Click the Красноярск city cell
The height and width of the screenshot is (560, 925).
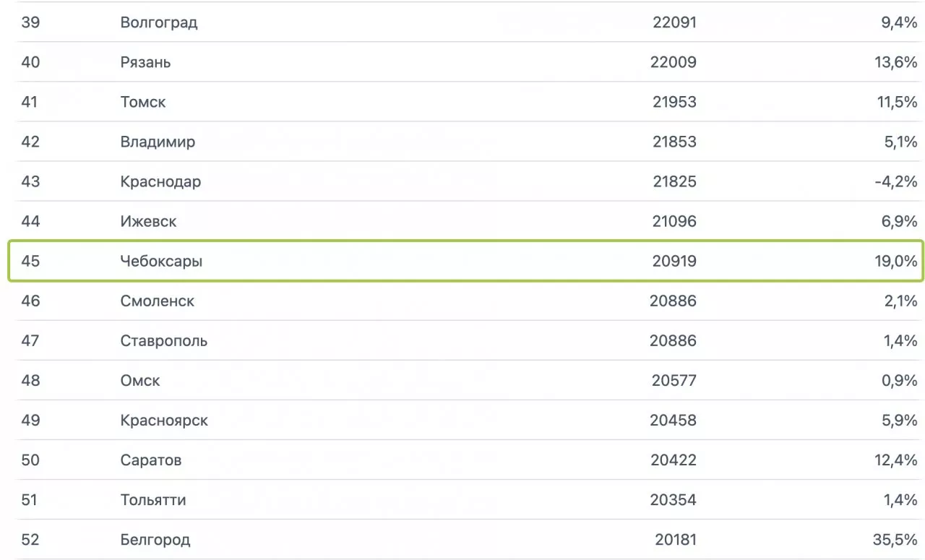[x=164, y=420]
